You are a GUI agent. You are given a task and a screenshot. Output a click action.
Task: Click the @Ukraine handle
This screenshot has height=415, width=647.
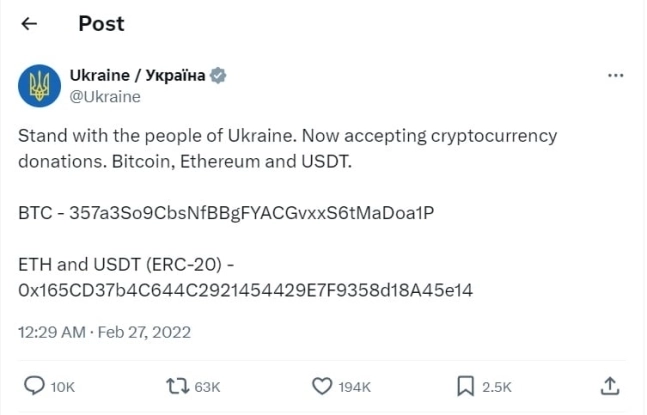point(105,96)
